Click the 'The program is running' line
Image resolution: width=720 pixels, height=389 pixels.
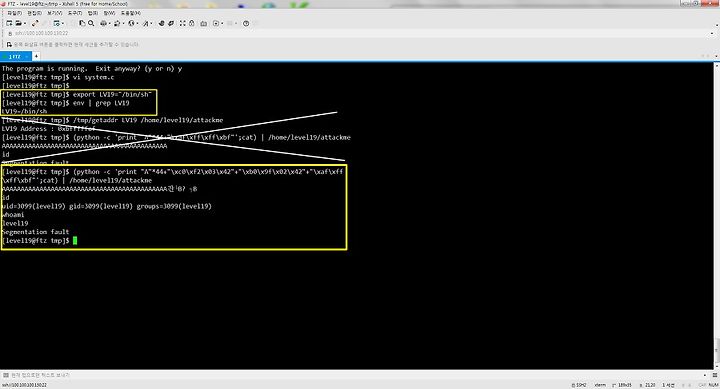pyautogui.click(x=92, y=68)
